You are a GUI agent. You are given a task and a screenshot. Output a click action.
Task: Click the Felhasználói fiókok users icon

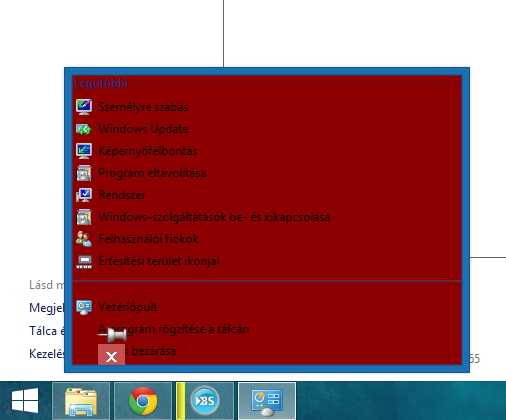click(84, 239)
